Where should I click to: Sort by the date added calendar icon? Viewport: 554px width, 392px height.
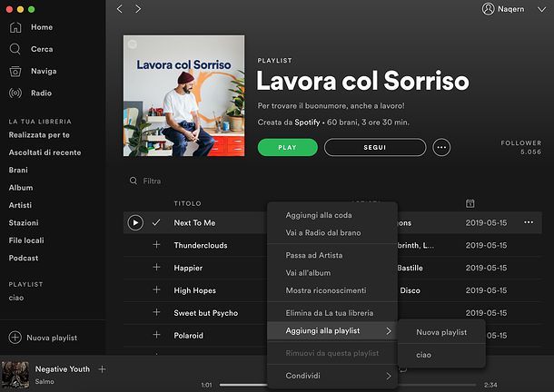(x=470, y=203)
